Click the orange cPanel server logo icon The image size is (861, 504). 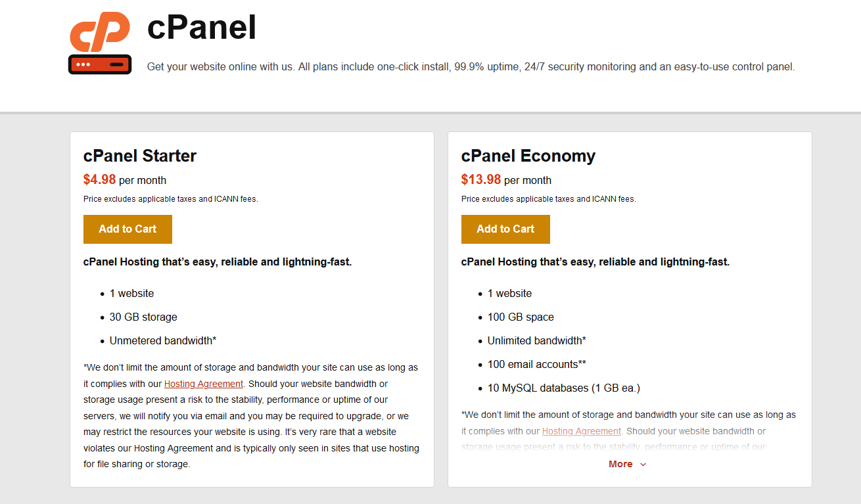pyautogui.click(x=100, y=43)
